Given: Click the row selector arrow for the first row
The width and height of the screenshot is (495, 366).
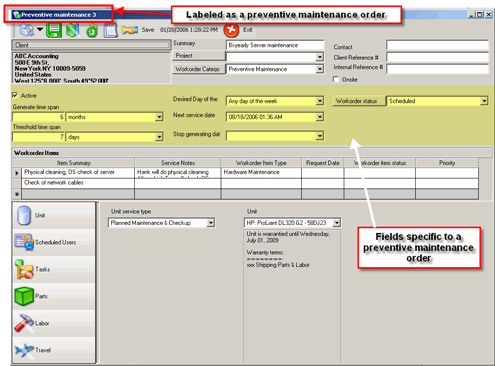Looking at the screenshot, I should [17, 173].
